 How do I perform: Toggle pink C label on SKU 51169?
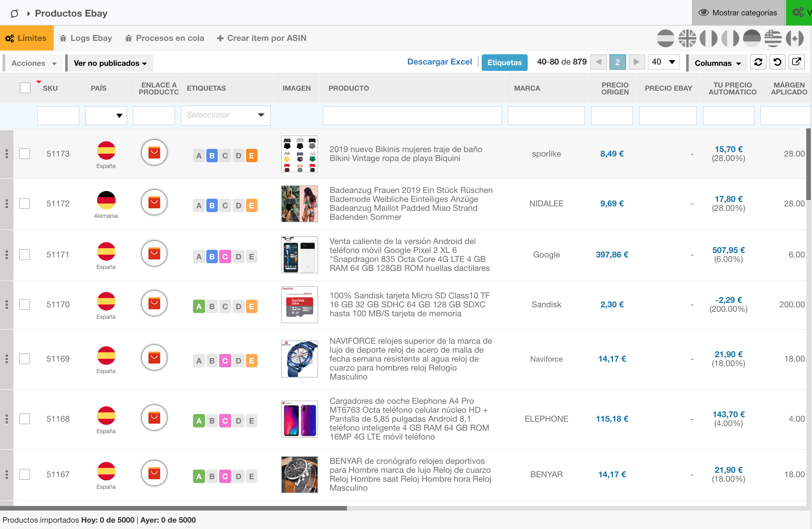[225, 361]
